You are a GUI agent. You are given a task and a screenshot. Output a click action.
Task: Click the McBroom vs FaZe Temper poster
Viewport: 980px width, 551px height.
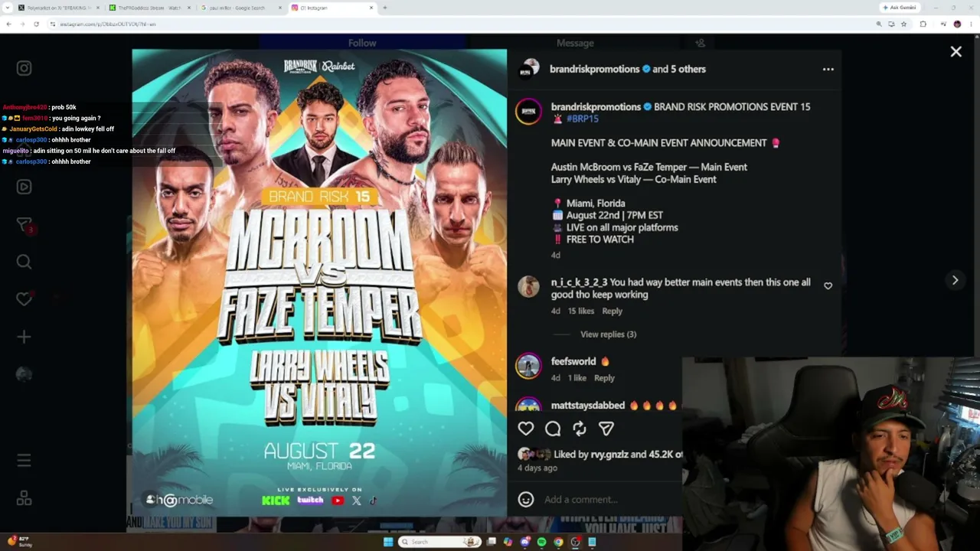319,282
